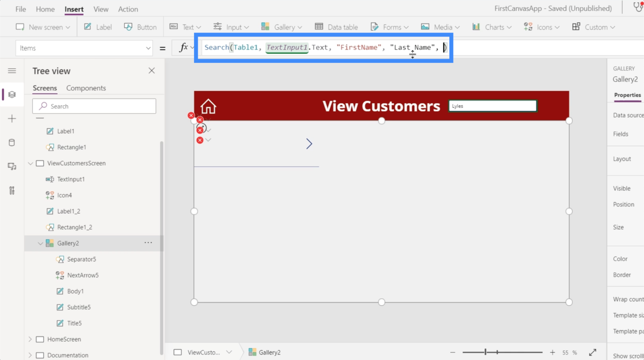Image resolution: width=644 pixels, height=360 pixels.
Task: Click the Insert plus icon in the left rail
Action: 12,119
